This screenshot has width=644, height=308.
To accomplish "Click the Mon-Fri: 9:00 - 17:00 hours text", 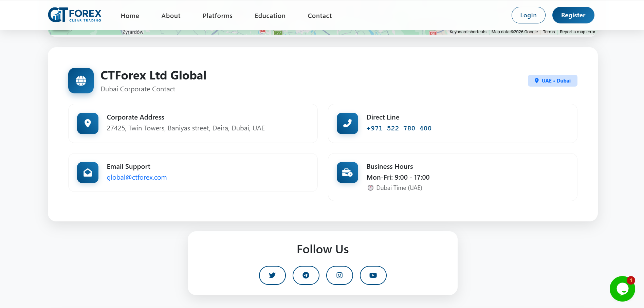I will (398, 177).
